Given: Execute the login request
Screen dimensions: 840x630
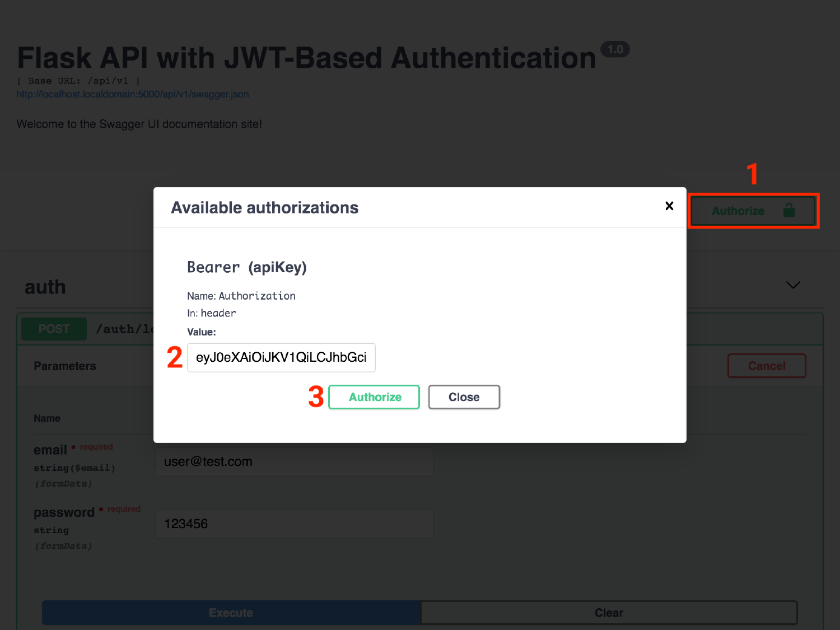Looking at the screenshot, I should tap(231, 613).
